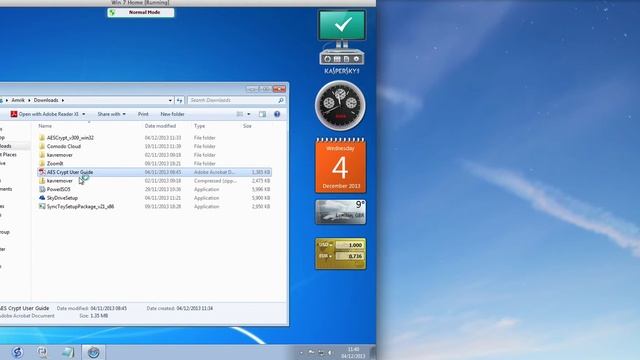The image size is (640, 360).
Task: Click Print in the Explorer toolbar
Action: pos(143,114)
